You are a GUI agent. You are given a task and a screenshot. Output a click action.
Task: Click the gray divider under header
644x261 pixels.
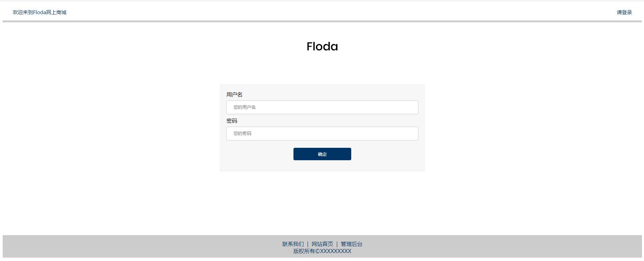[x=322, y=21]
